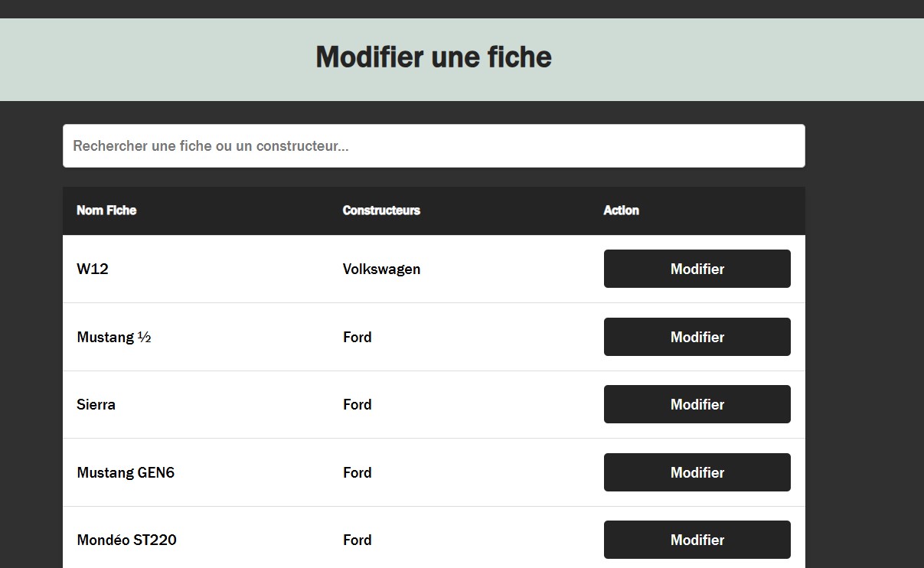Screen dimensions: 924x568
Task: Click the Nom Fiche column header
Action: pos(106,211)
